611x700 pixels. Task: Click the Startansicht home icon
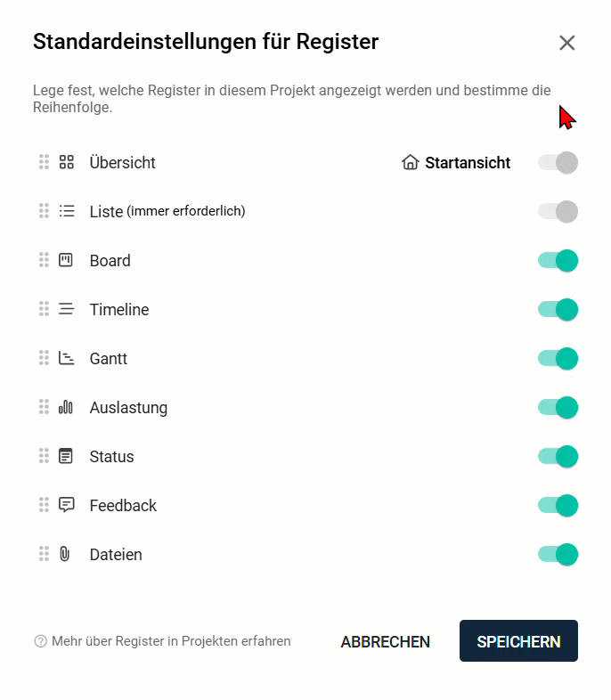(x=410, y=162)
